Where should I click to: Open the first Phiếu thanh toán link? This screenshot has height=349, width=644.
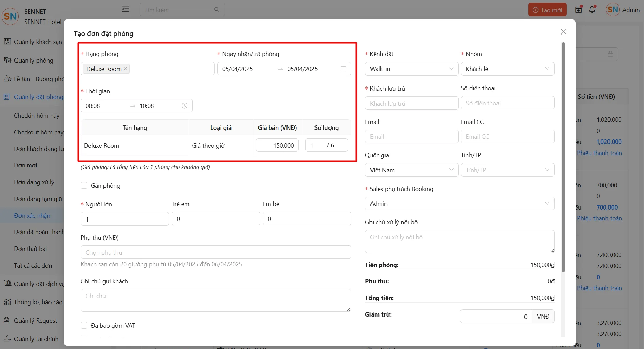[599, 153]
